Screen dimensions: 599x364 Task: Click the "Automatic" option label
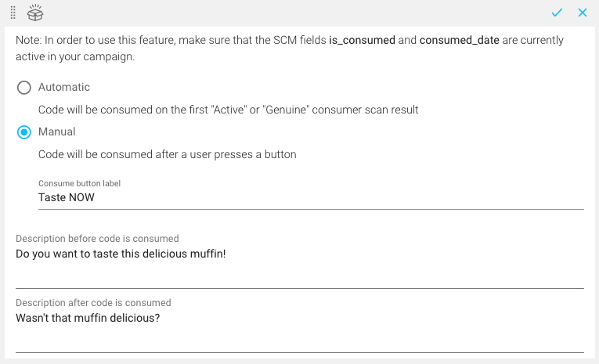pos(64,88)
